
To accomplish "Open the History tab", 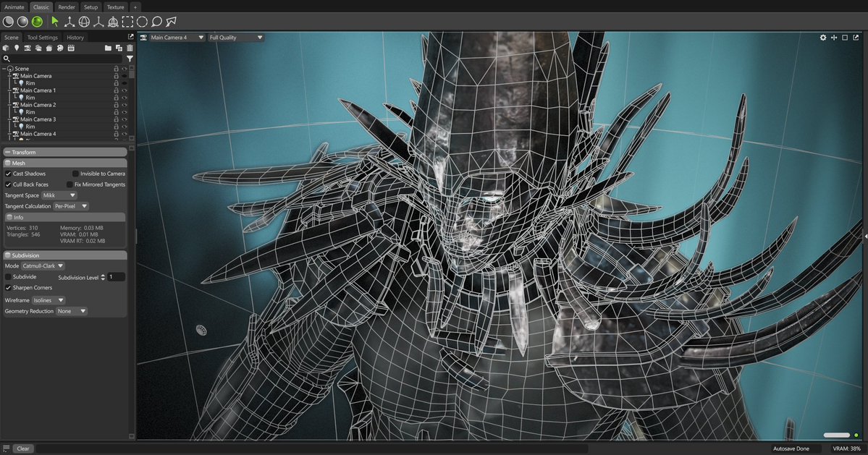I will pos(75,38).
